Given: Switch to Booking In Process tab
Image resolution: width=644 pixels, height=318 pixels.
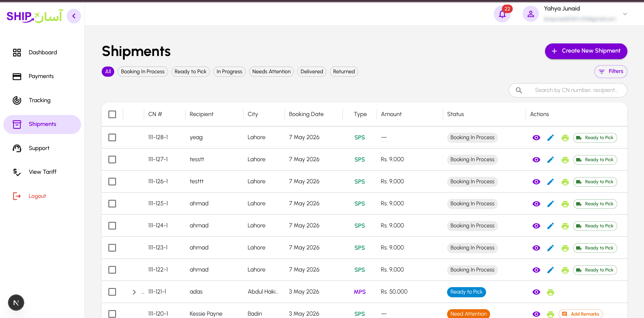Looking at the screenshot, I should point(143,72).
